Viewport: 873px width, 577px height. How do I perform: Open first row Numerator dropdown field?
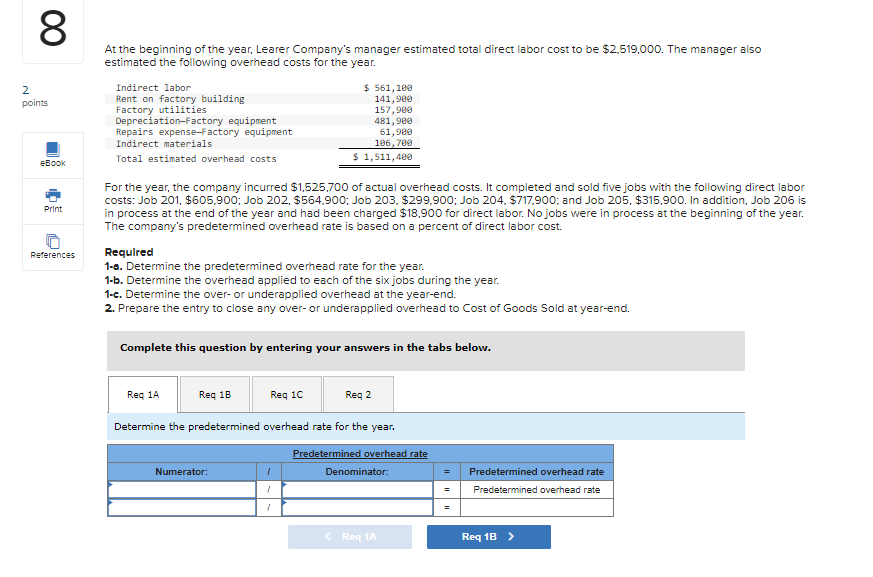[x=182, y=490]
